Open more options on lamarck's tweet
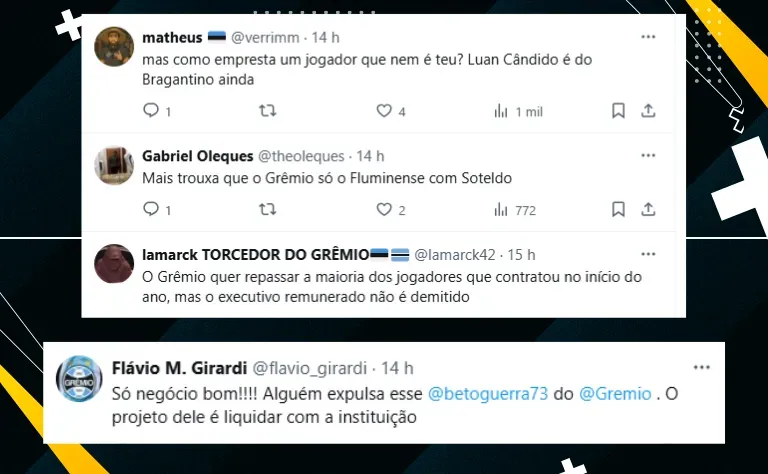Image resolution: width=768 pixels, height=474 pixels. click(648, 254)
